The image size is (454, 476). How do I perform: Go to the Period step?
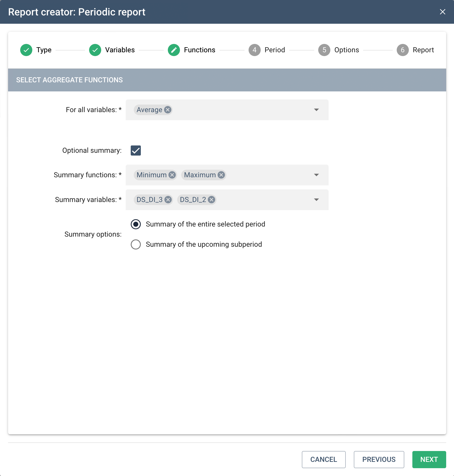[x=267, y=50]
